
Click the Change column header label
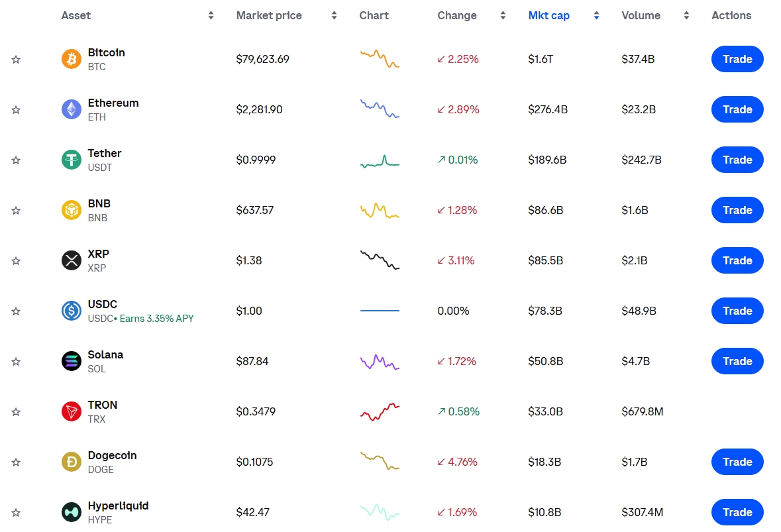point(457,15)
